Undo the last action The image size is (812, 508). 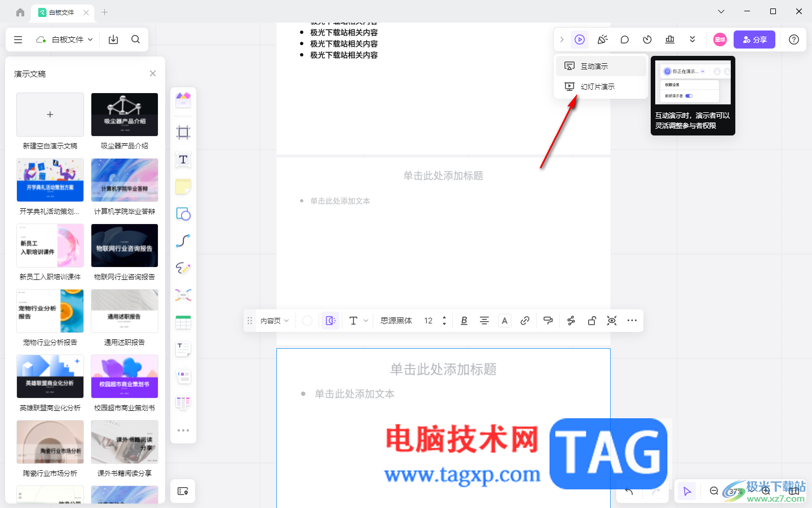click(629, 491)
